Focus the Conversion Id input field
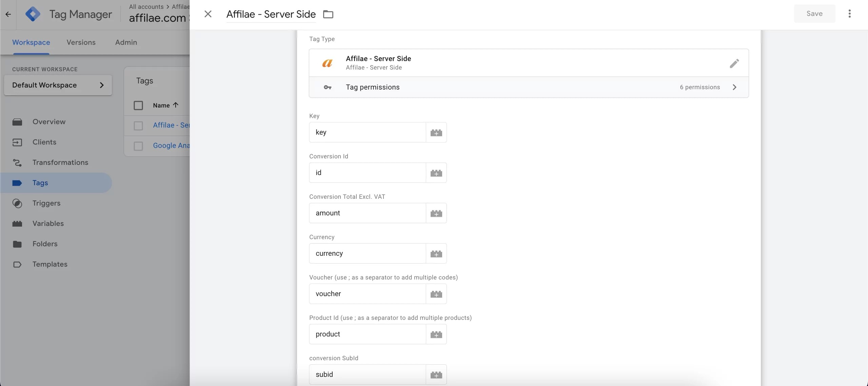868x386 pixels. [368, 173]
